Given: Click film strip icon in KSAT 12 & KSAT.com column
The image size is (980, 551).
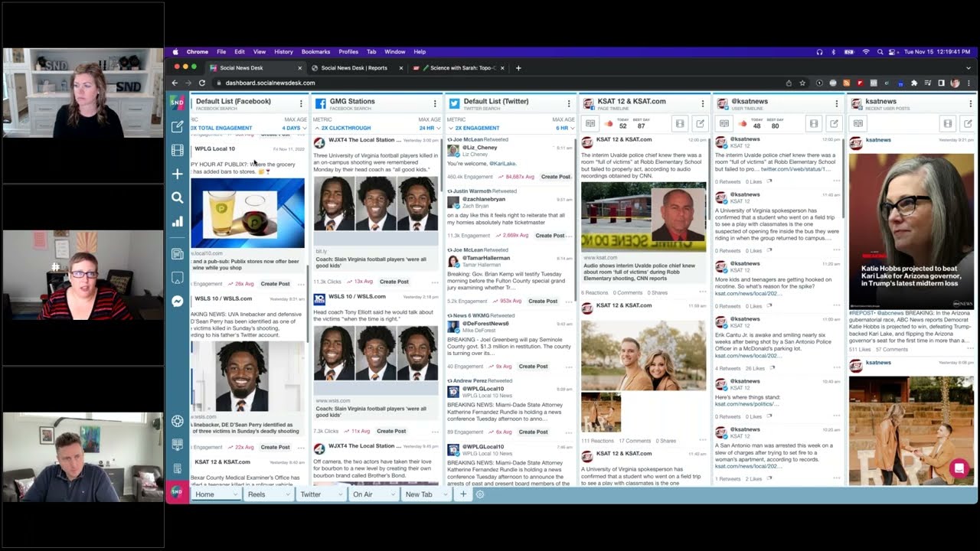Looking at the screenshot, I should 679,123.
